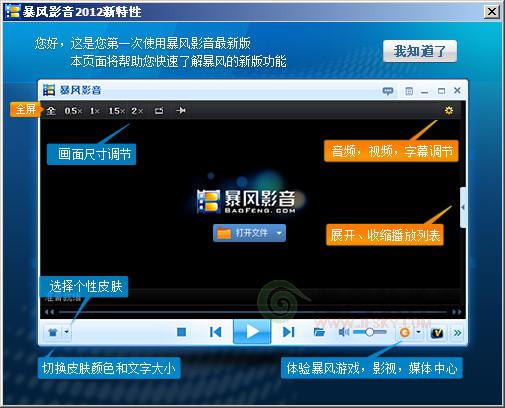Click the fit-to-window icon after 2x

pos(159,111)
